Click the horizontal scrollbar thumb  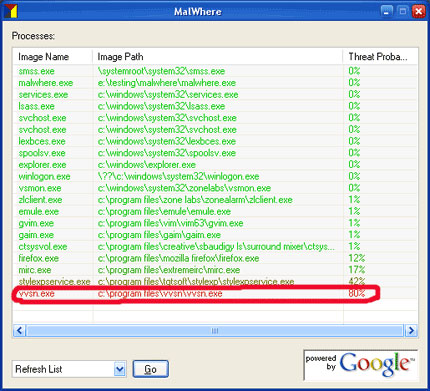click(x=215, y=331)
